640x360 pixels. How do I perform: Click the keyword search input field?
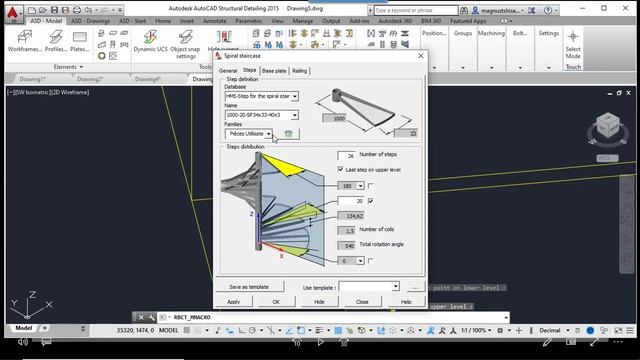coord(416,10)
